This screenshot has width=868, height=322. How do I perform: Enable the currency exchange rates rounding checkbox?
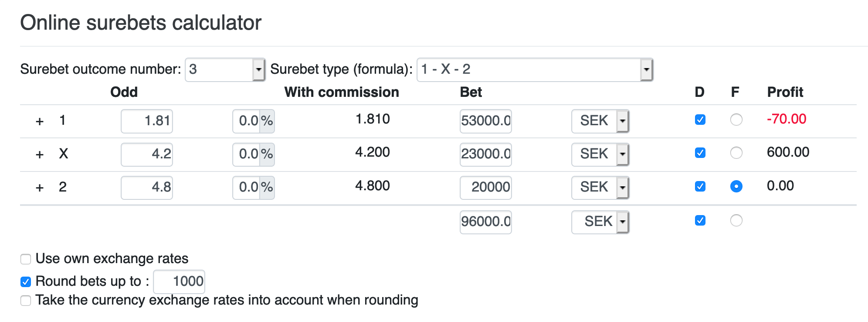[x=26, y=300]
